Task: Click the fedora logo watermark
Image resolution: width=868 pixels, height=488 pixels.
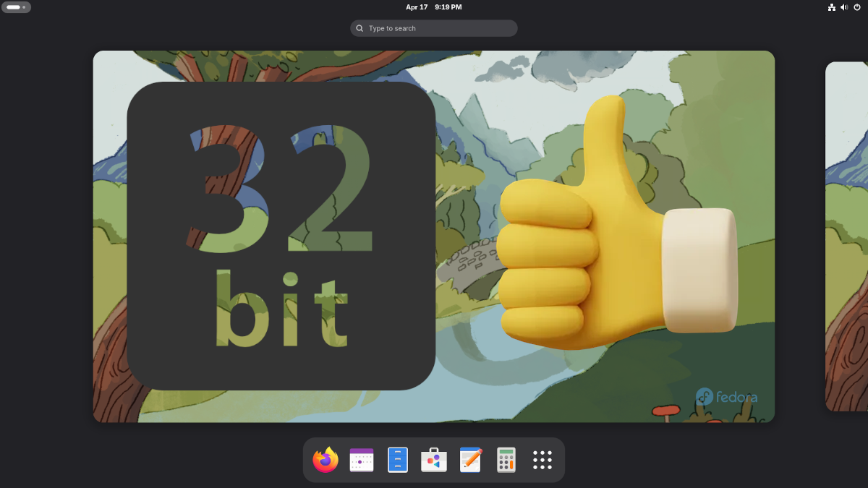Action: point(727,397)
